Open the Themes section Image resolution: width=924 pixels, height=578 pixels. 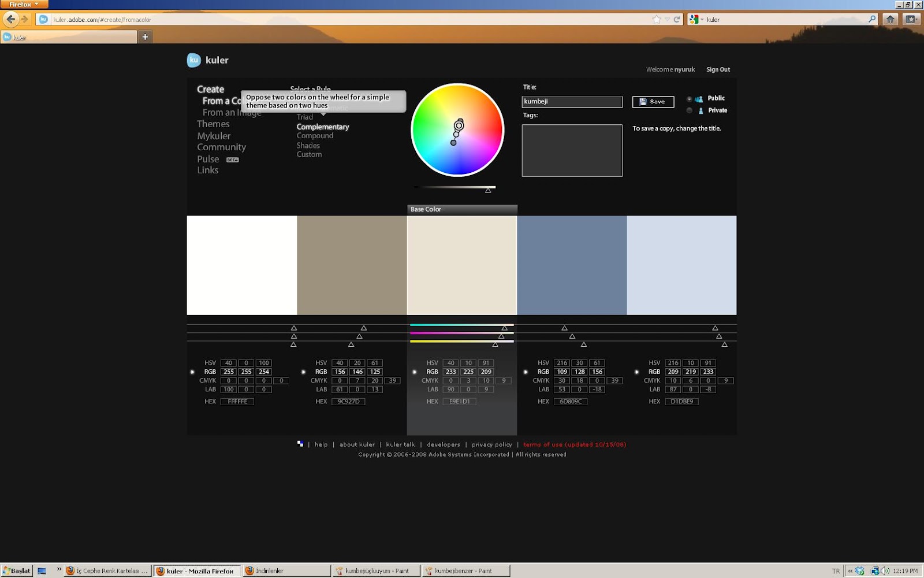pos(213,124)
